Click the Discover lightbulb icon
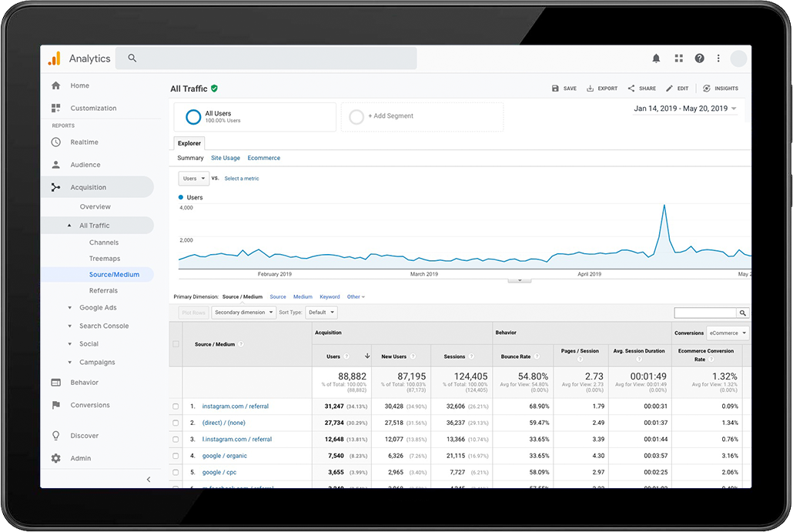Screen dimensions: 793x532 55,436
